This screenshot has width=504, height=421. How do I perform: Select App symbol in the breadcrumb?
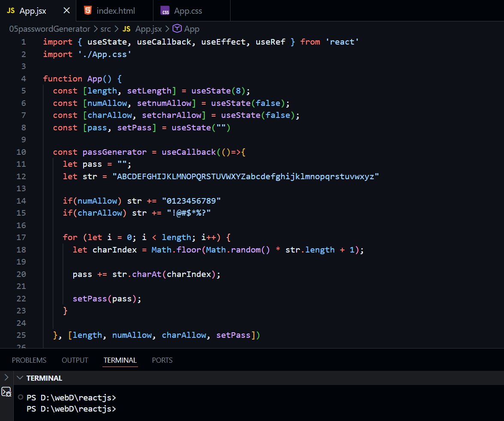coord(192,29)
